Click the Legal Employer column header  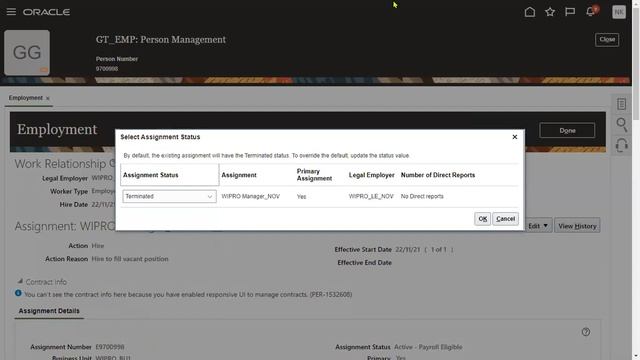[371, 175]
